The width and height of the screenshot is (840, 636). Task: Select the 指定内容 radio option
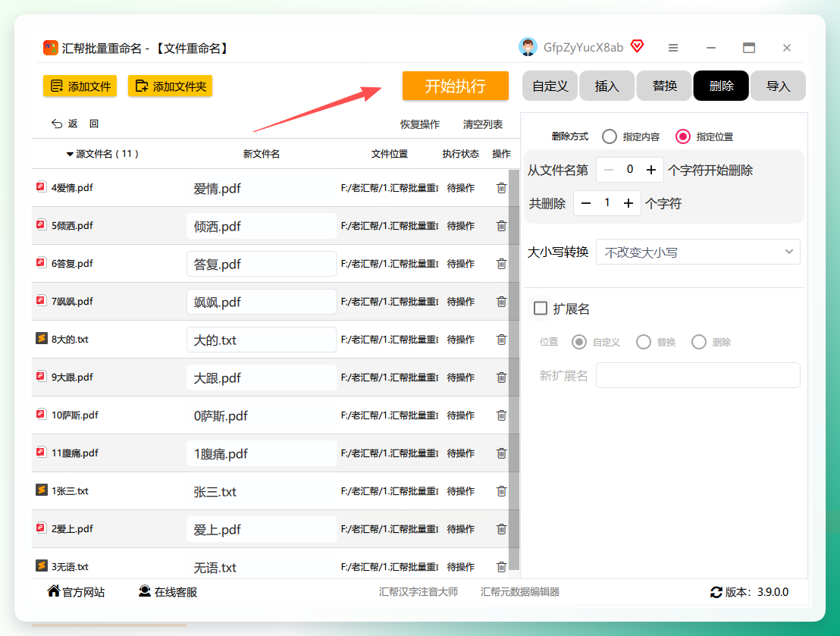pyautogui.click(x=609, y=136)
